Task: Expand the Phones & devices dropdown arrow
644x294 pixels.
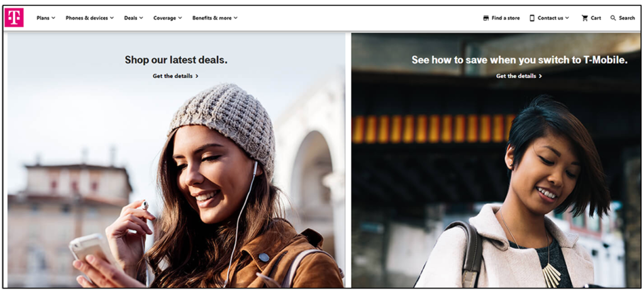Action: click(x=112, y=18)
